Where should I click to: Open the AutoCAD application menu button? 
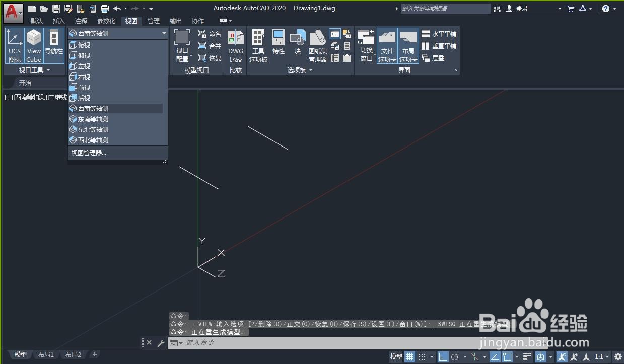14,13
